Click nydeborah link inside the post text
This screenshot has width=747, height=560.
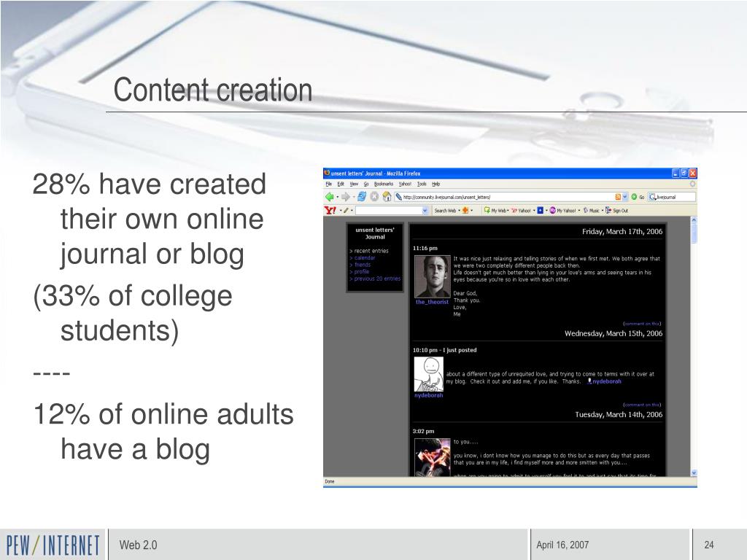pyautogui.click(x=607, y=381)
